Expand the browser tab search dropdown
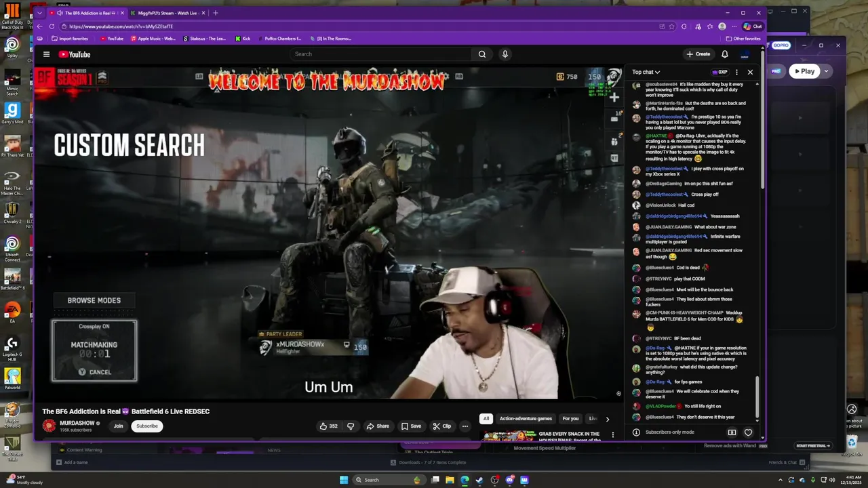This screenshot has height=488, width=868. tap(40, 13)
